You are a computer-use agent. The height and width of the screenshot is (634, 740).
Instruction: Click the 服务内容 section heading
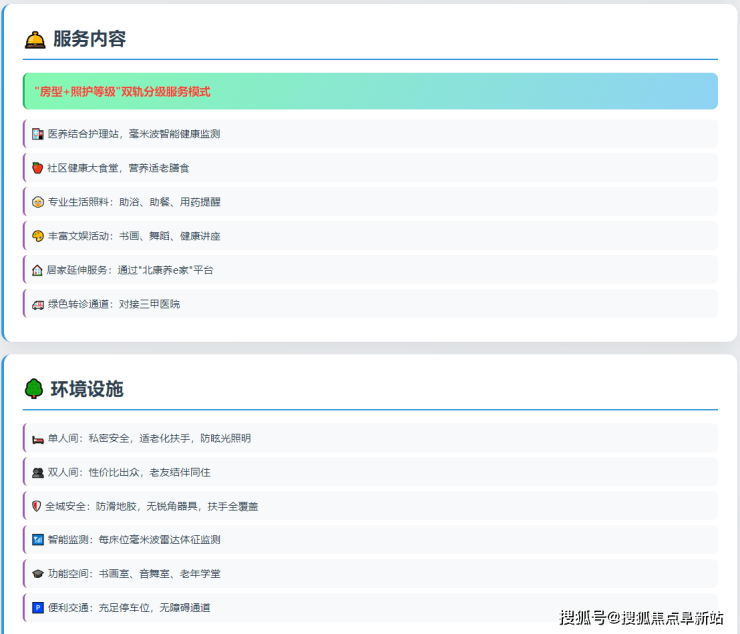89,40
